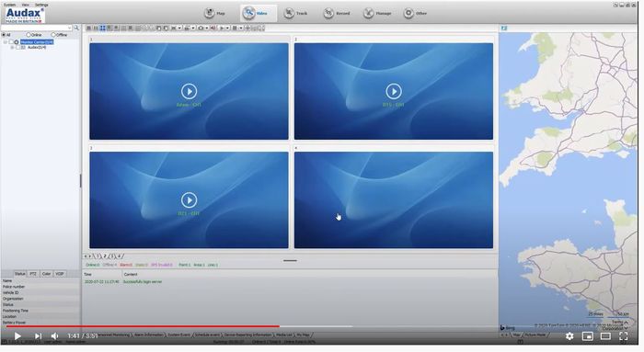Expand the Audax tree node
The image size is (644, 352).
pyautogui.click(x=12, y=47)
